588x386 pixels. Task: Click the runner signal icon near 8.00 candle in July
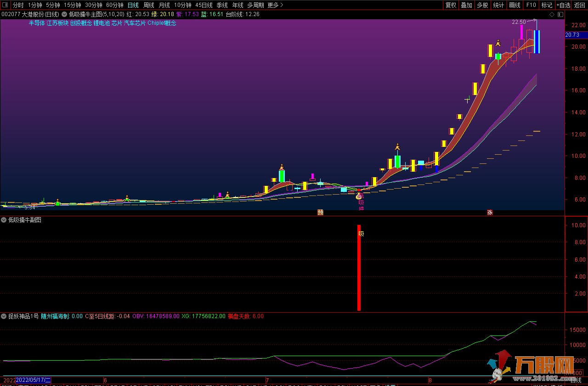[281, 168]
